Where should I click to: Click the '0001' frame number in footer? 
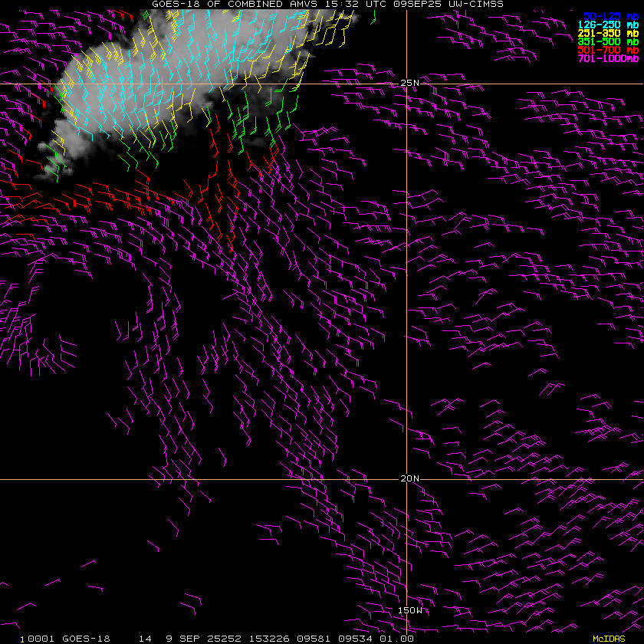(x=41, y=639)
